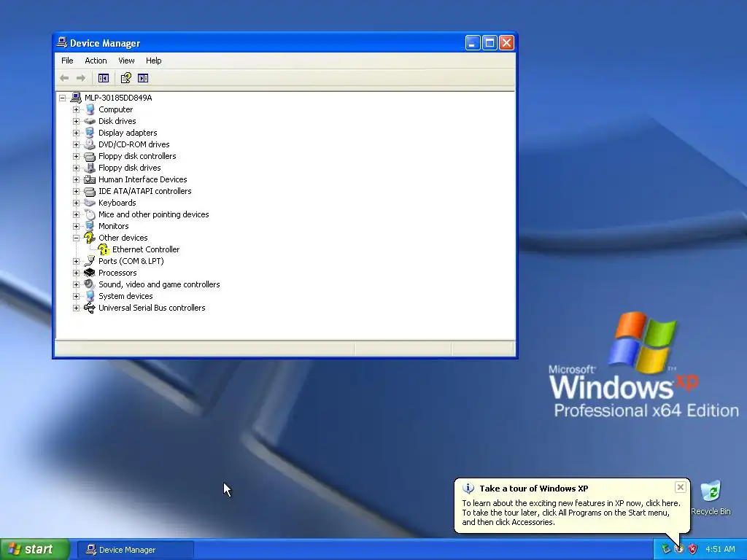Click the Other devices question mark icon
The width and height of the screenshot is (747, 560).
click(x=90, y=238)
